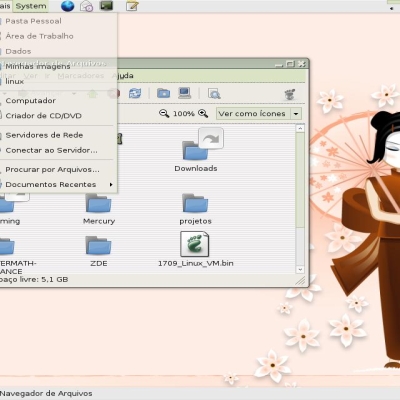Minimize the file browser window

279,64
